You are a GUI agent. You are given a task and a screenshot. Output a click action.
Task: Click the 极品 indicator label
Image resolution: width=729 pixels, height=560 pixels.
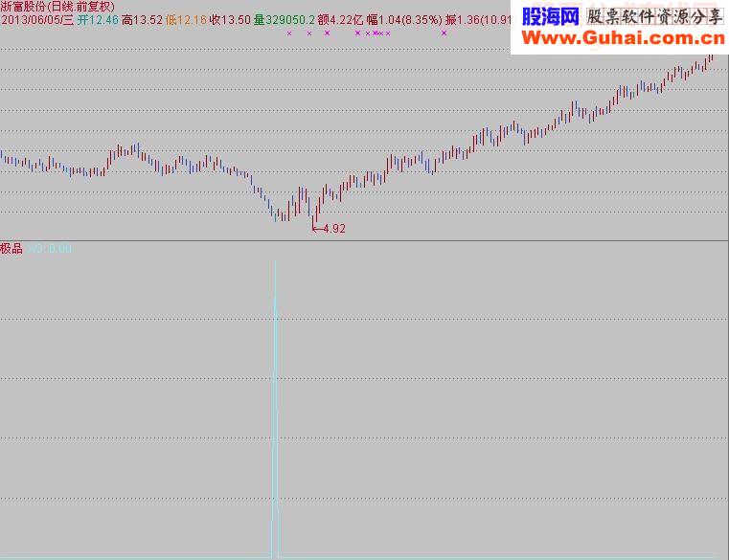click(x=11, y=249)
